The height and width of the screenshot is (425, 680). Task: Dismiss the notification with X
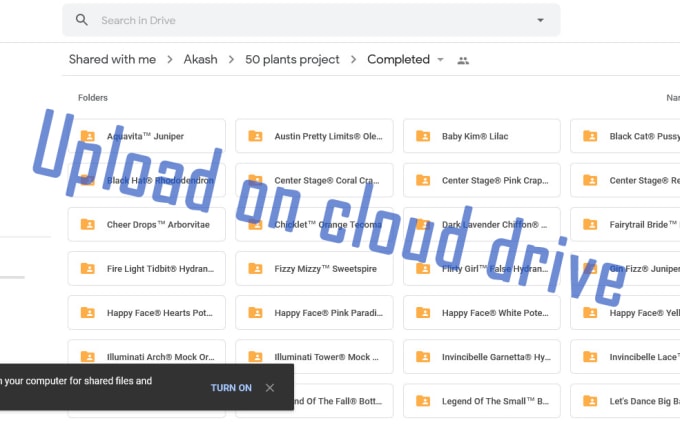coord(270,388)
